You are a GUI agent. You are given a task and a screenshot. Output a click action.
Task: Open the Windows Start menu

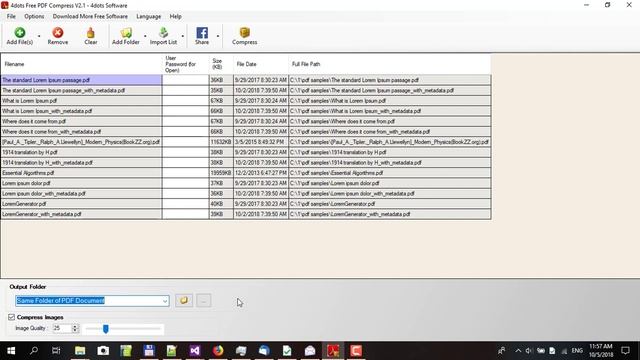11,351
